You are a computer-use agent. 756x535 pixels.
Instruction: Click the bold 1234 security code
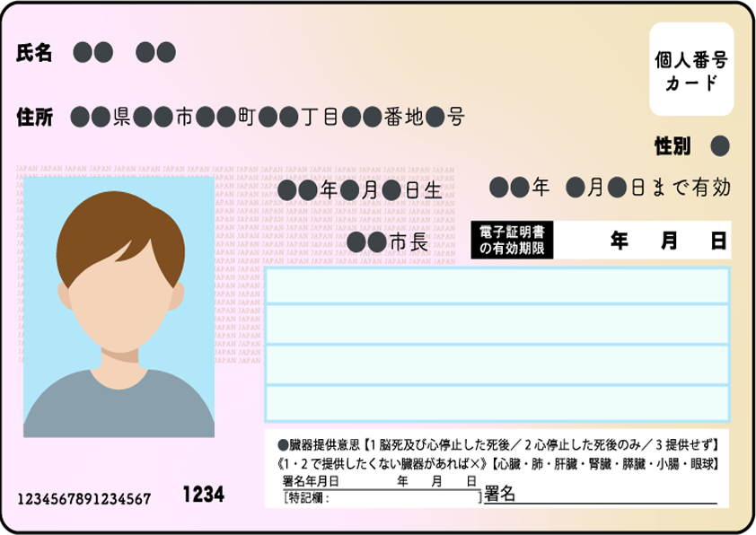tap(204, 495)
